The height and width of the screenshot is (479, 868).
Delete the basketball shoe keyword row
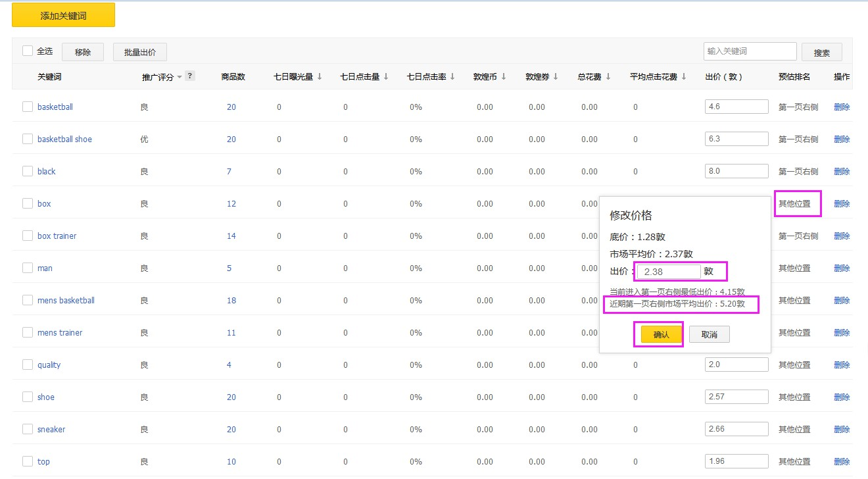pos(842,139)
